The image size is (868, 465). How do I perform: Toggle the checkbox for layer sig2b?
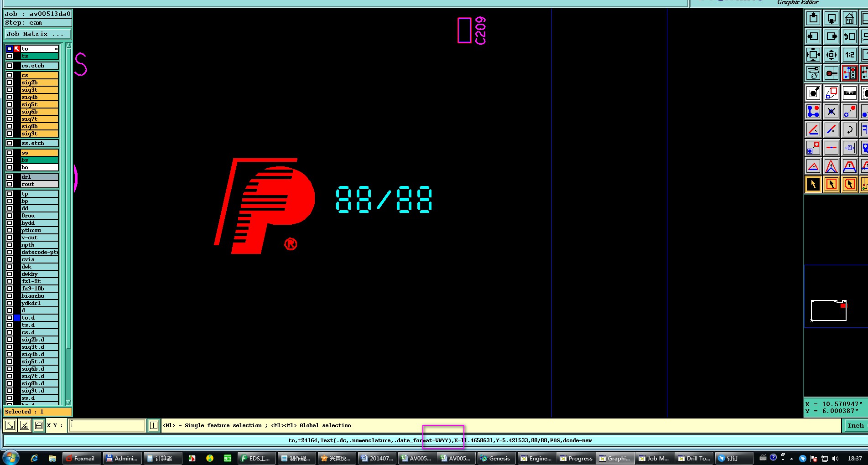(10, 83)
